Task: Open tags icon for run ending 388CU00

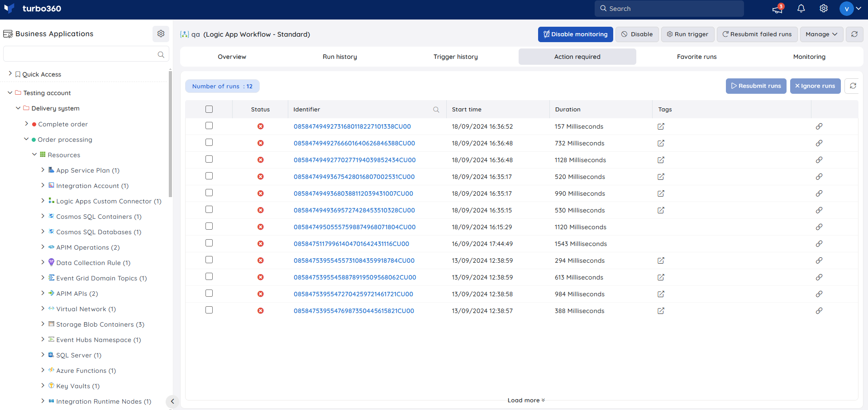Action: 661,143
